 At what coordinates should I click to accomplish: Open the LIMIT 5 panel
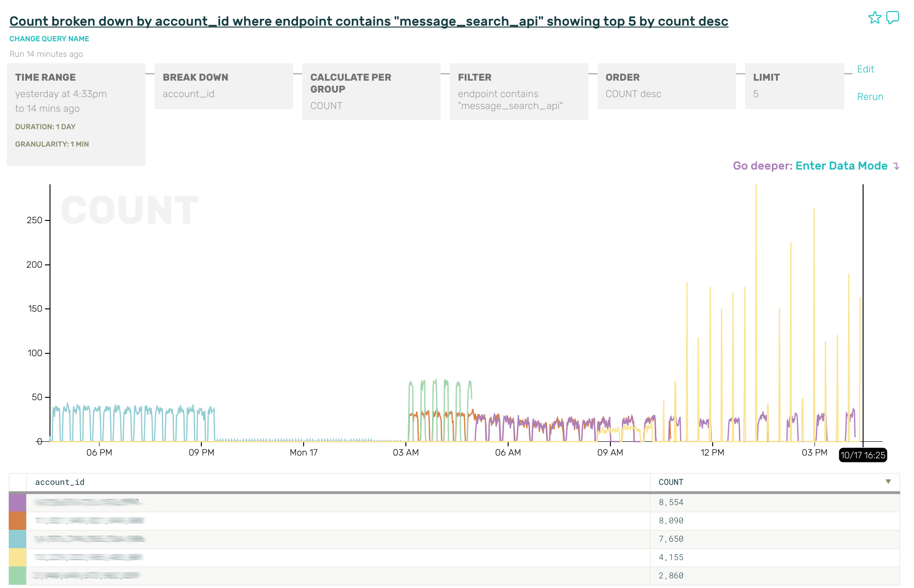click(794, 86)
